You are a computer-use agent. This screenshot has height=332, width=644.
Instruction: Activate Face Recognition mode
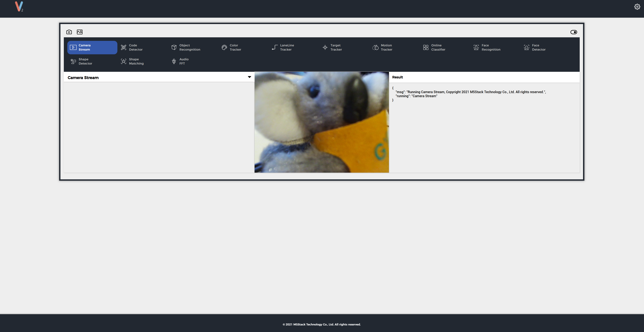point(491,48)
